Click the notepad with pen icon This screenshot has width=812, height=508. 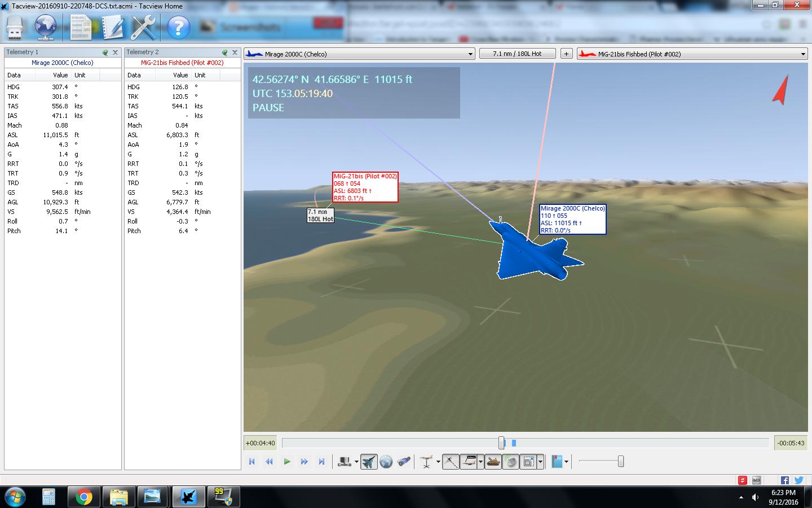click(112, 27)
